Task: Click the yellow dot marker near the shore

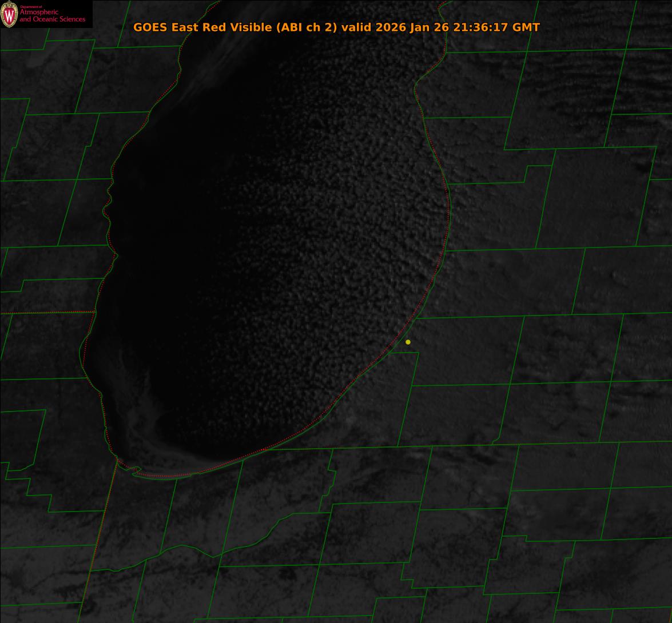Action: (408, 342)
